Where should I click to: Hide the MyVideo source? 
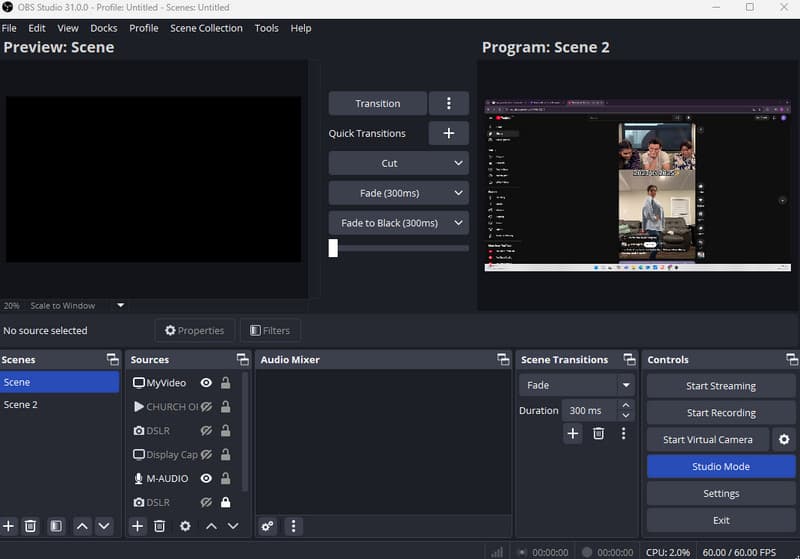(206, 383)
